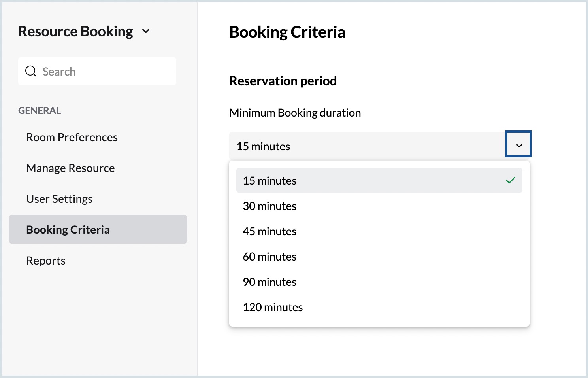Click the magnifier search icon
The width and height of the screenshot is (588, 378).
click(31, 71)
